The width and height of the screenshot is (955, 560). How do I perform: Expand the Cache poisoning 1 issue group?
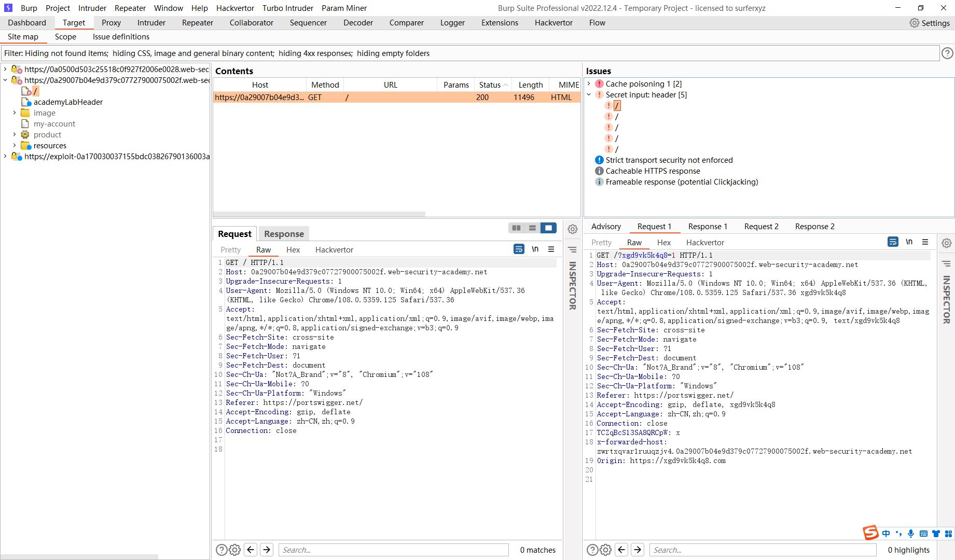[589, 83]
